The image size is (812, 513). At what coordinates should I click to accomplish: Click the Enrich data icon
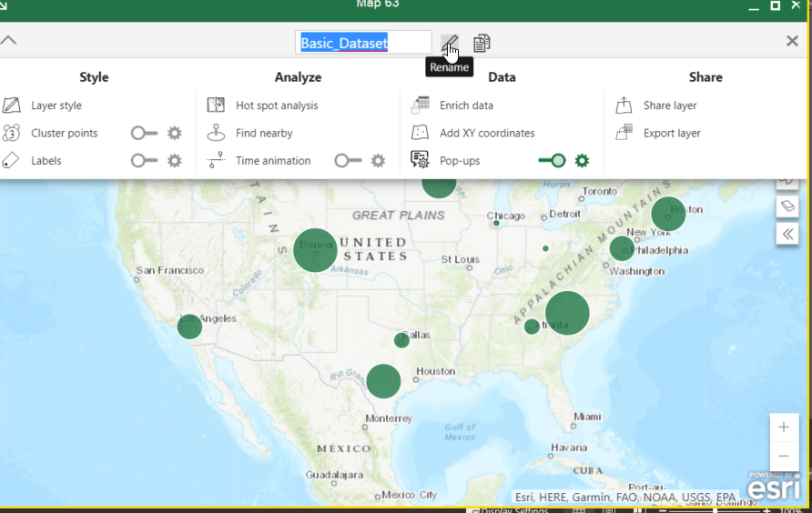[420, 105]
